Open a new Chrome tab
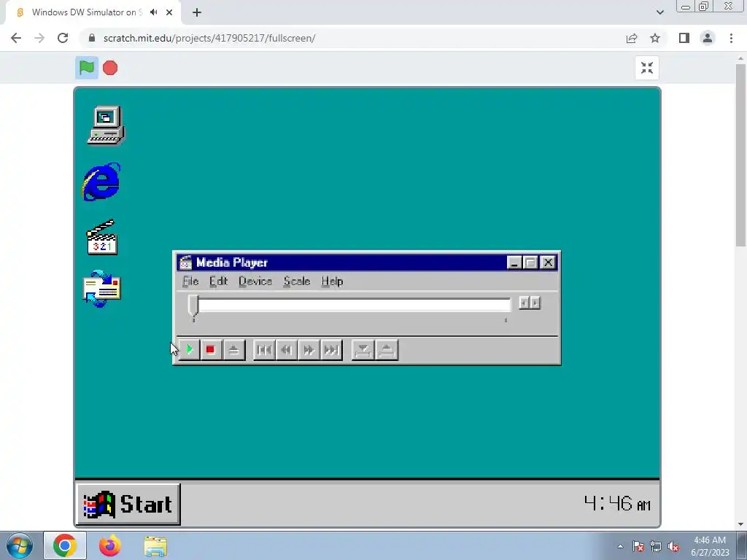The height and width of the screenshot is (560, 747). (197, 12)
